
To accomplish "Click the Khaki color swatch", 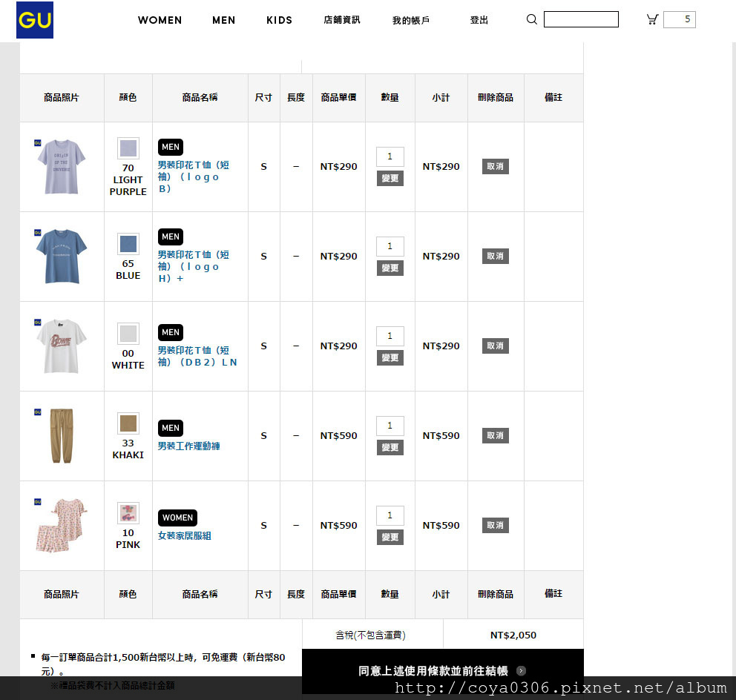I will click(128, 423).
